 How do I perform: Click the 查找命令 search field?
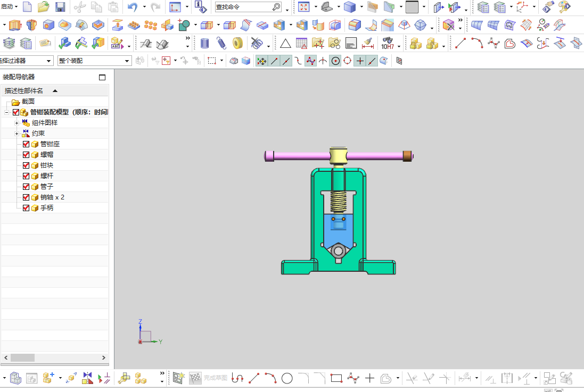pos(243,7)
